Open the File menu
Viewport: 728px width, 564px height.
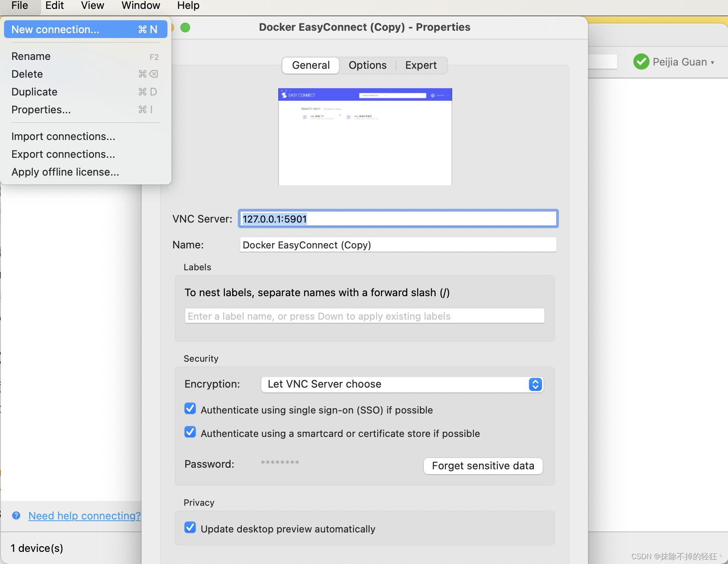[x=20, y=6]
